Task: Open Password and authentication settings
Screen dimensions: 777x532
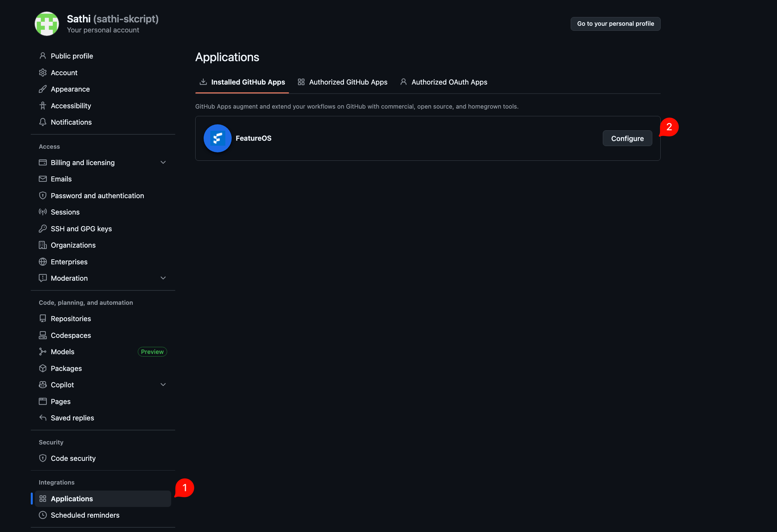Action: coord(103,195)
